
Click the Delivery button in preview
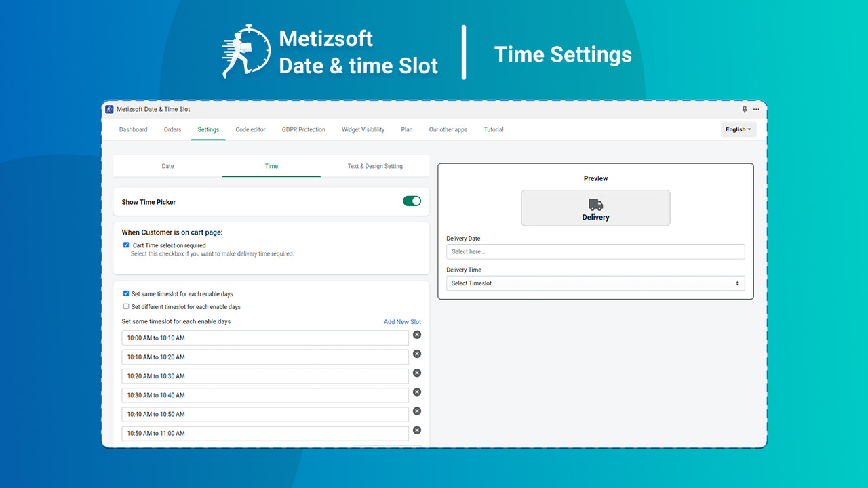pos(595,208)
